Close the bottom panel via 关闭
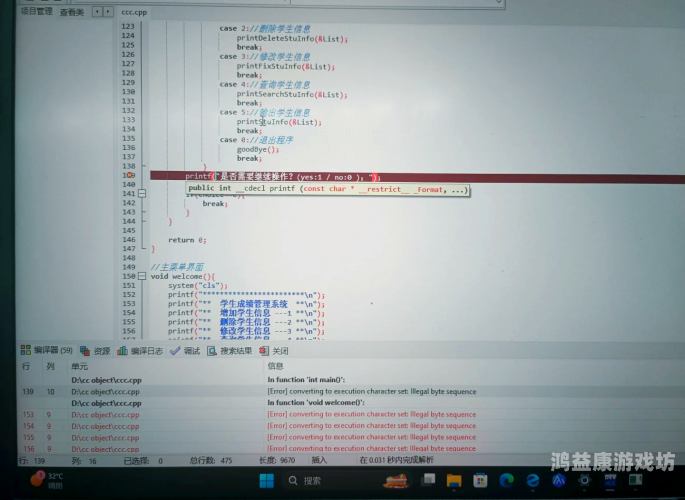 [274, 351]
